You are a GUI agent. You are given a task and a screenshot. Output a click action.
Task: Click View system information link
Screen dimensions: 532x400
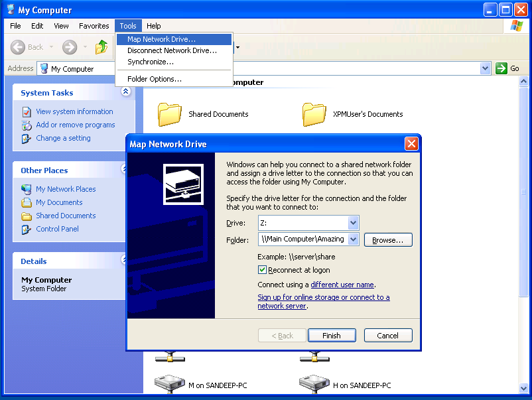(74, 111)
